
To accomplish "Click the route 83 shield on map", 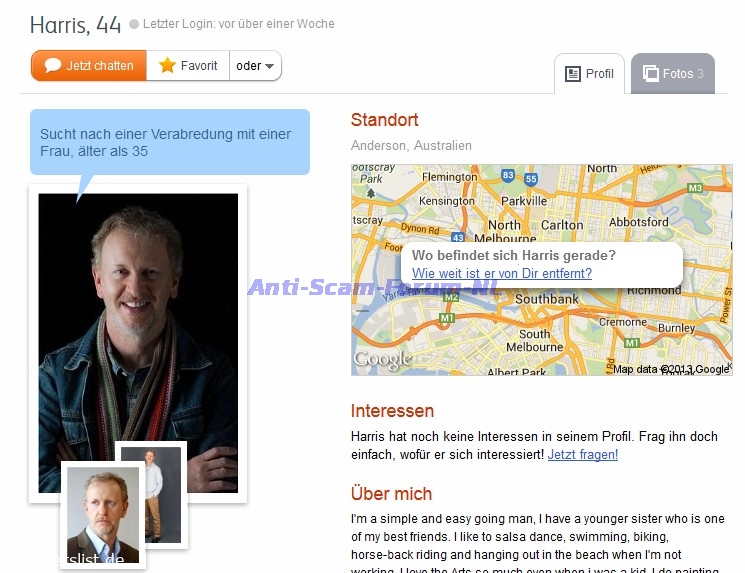I will (x=508, y=175).
